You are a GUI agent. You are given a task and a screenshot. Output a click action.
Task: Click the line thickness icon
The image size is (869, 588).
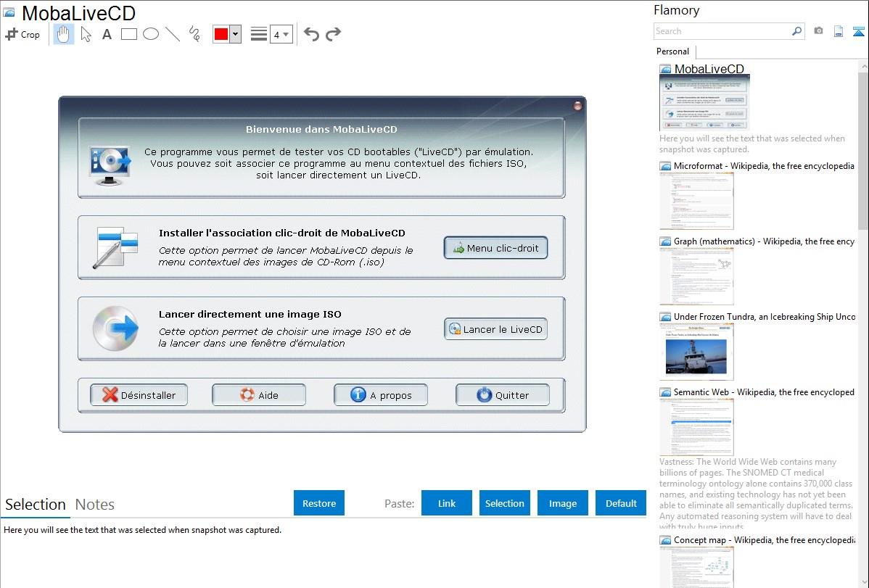pyautogui.click(x=259, y=34)
